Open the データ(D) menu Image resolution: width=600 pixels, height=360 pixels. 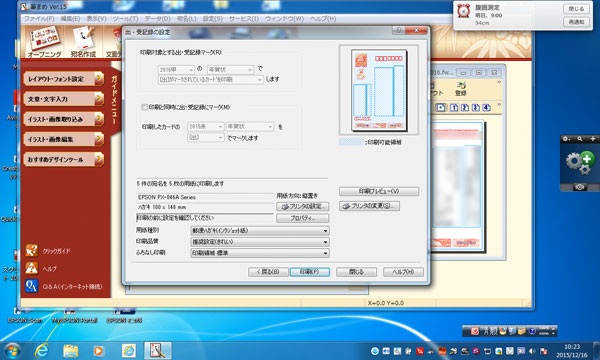click(x=157, y=18)
